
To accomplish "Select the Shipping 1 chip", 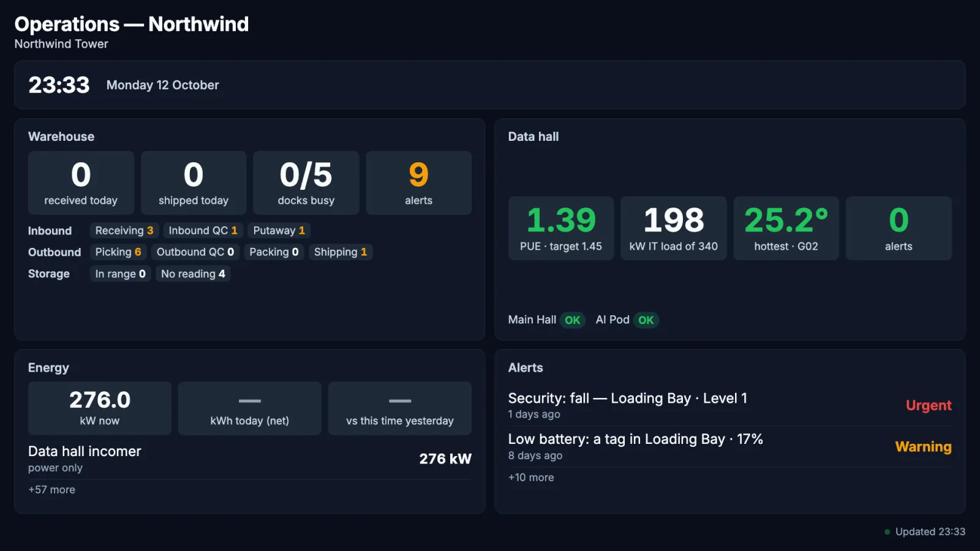I will 341,252.
